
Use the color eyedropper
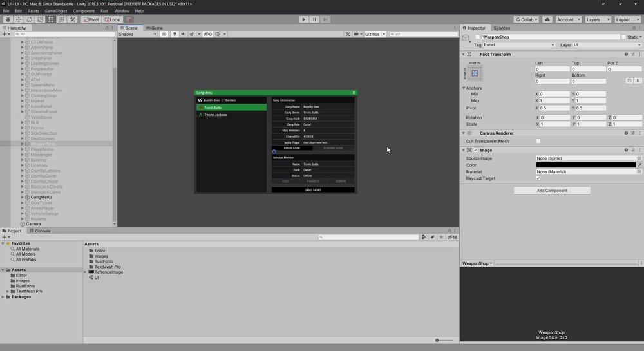[x=639, y=165]
